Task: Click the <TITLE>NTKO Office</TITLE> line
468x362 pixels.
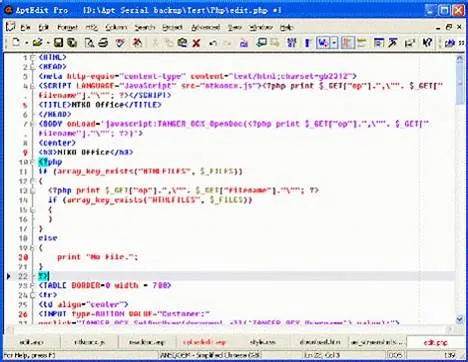Action: coord(100,105)
